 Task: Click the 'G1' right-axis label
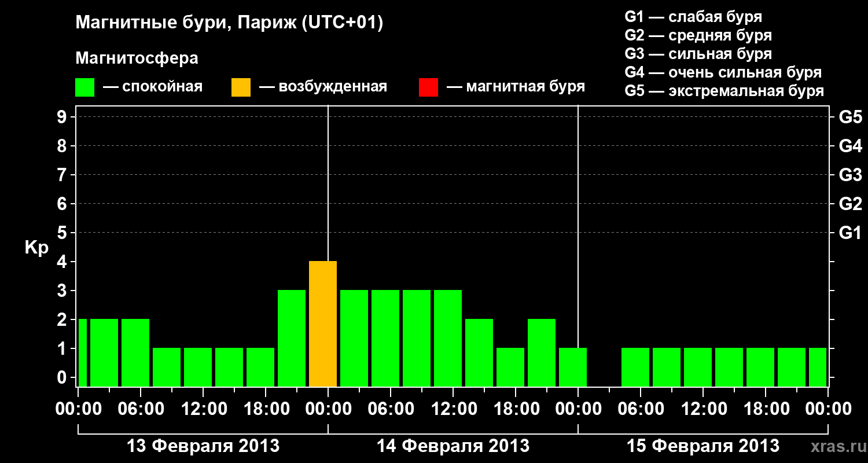850,233
